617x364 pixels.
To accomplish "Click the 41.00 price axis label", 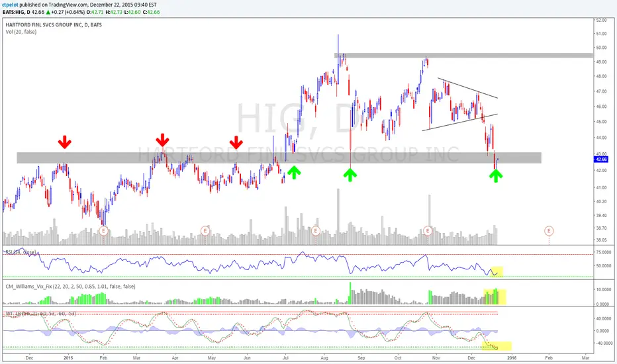I will point(601,188).
